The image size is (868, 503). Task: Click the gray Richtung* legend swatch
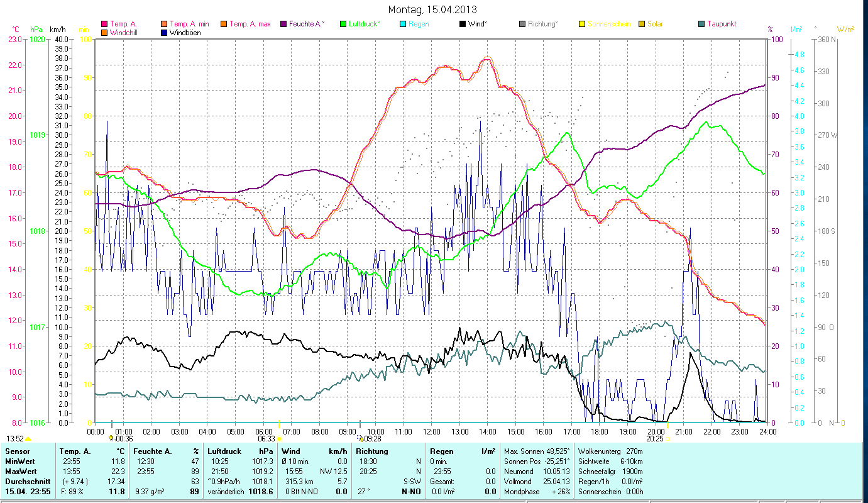522,24
